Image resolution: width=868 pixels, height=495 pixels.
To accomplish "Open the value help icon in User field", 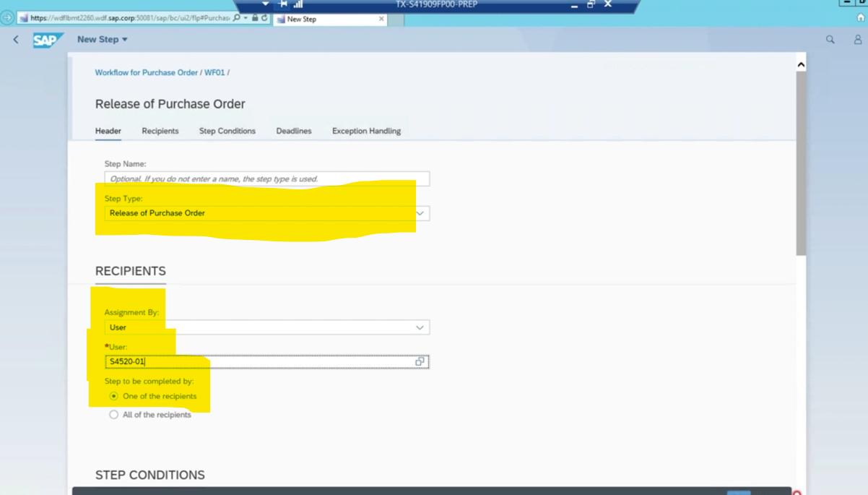I will click(x=420, y=361).
